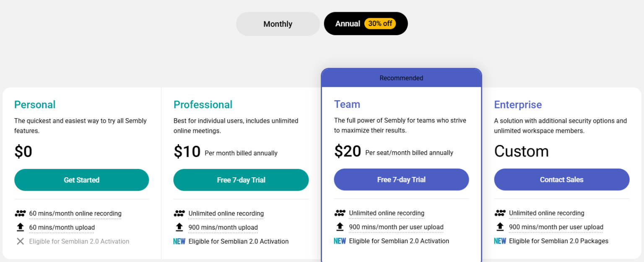644x262 pixels.
Task: Open the Unlimited online recording link under Team
Action: tap(386, 213)
